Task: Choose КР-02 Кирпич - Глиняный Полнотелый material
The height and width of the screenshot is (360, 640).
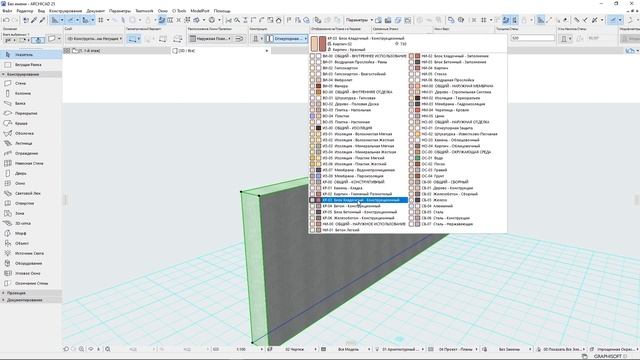Action: (x=358, y=194)
